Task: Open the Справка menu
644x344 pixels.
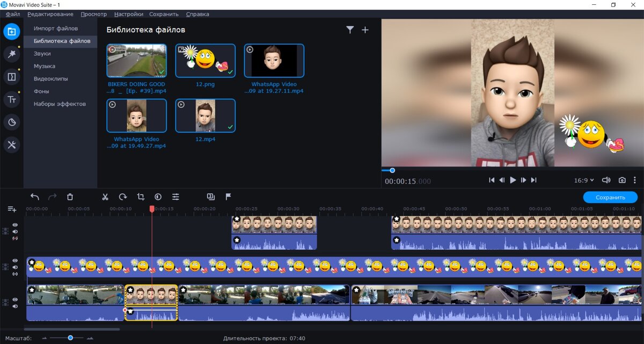Action: [197, 14]
